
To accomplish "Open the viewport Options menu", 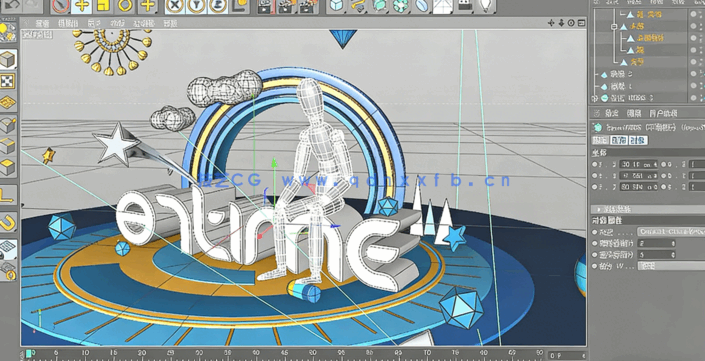I will 119,23.
